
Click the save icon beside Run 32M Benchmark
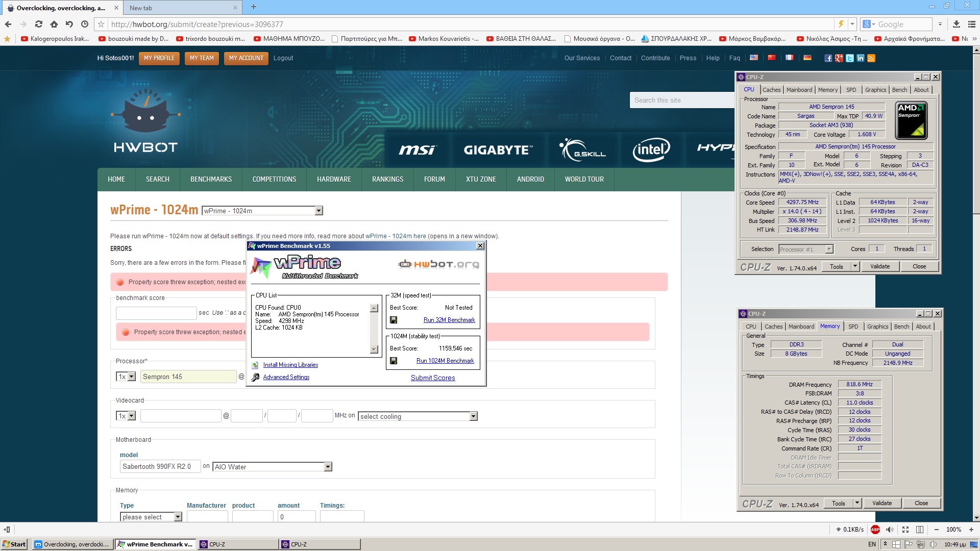pyautogui.click(x=394, y=320)
